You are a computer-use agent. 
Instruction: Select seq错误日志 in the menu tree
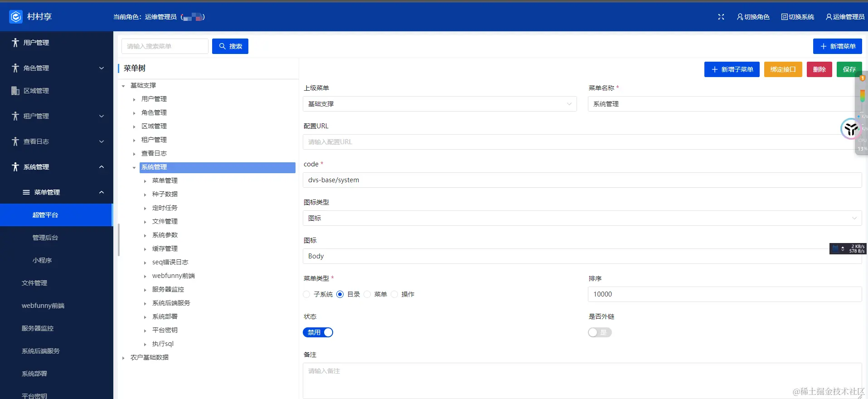pos(170,262)
